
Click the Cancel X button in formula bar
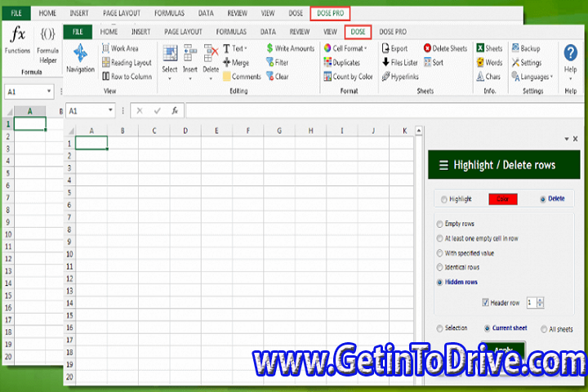[140, 111]
